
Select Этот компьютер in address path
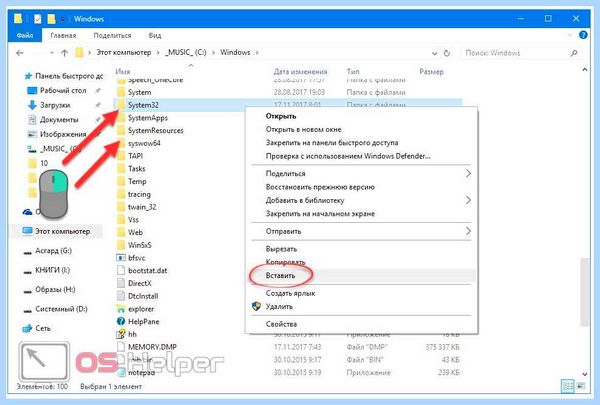click(x=124, y=52)
